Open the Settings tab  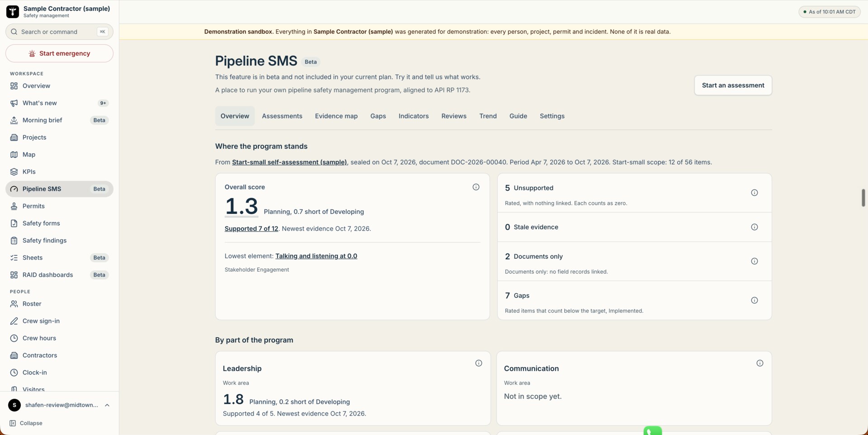click(552, 116)
